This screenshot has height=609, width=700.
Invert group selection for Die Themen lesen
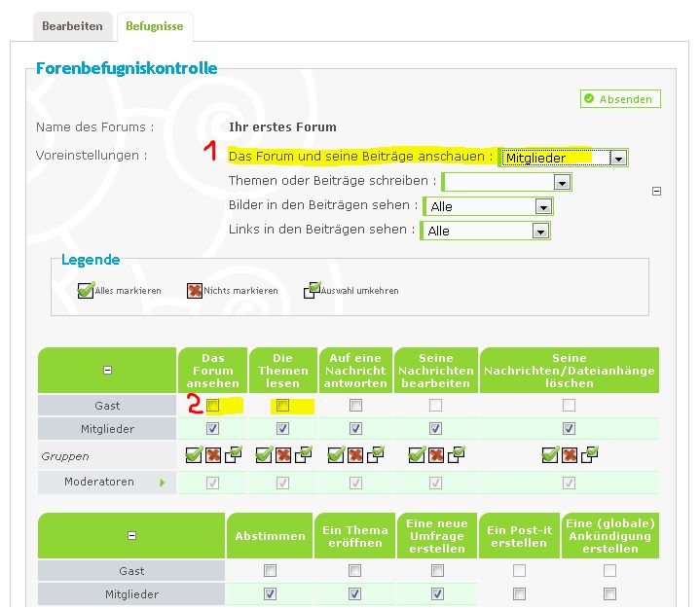pyautogui.click(x=304, y=455)
